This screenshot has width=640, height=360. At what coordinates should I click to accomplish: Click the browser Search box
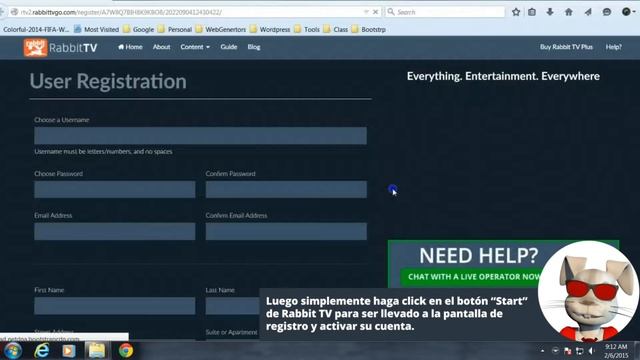coord(445,12)
